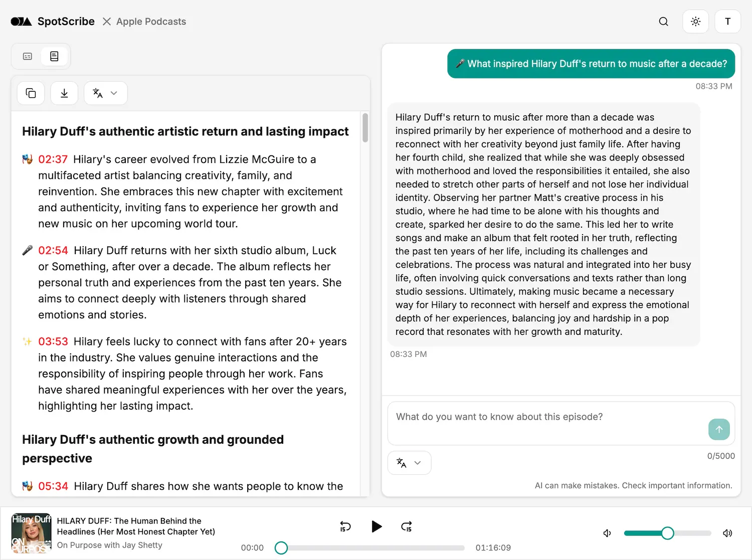Play the Hilary Duff episode
This screenshot has width=752, height=560.
point(377,526)
